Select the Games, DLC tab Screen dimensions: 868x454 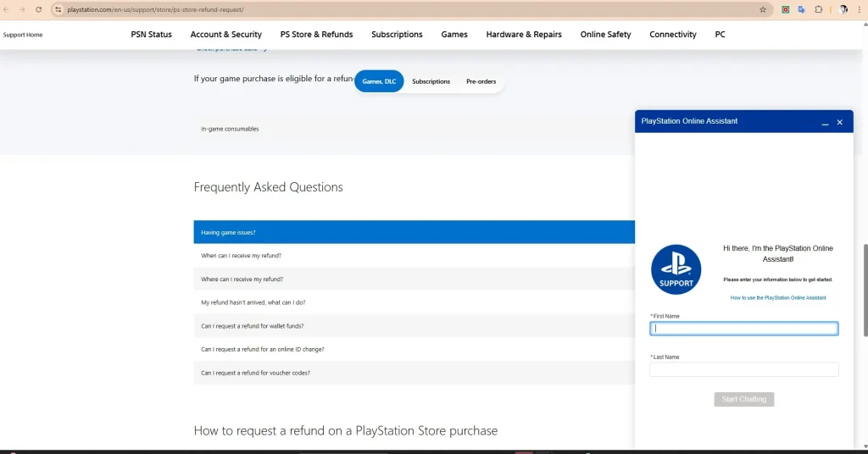click(x=379, y=81)
